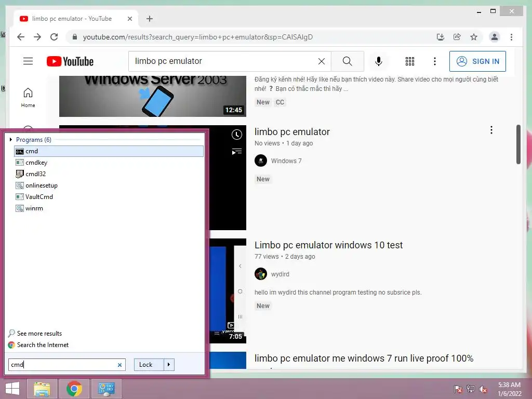532x399 pixels.
Task: Open File Explorer from taskbar
Action: (42, 389)
